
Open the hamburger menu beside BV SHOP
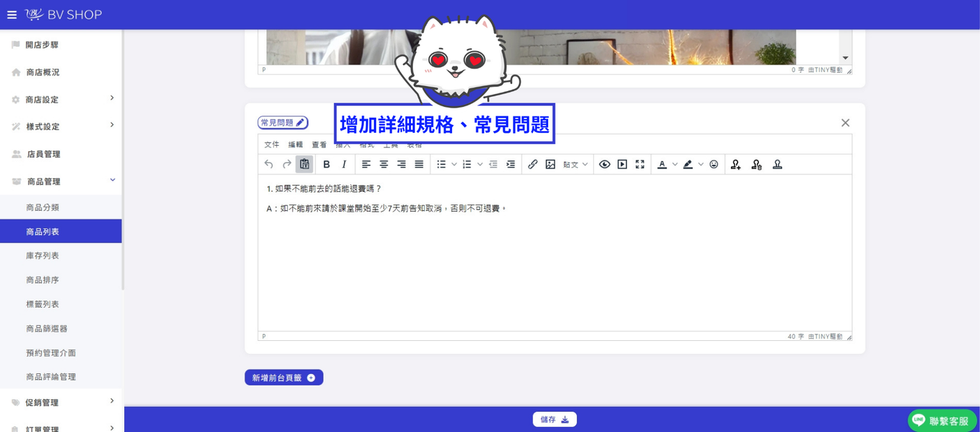click(x=11, y=14)
